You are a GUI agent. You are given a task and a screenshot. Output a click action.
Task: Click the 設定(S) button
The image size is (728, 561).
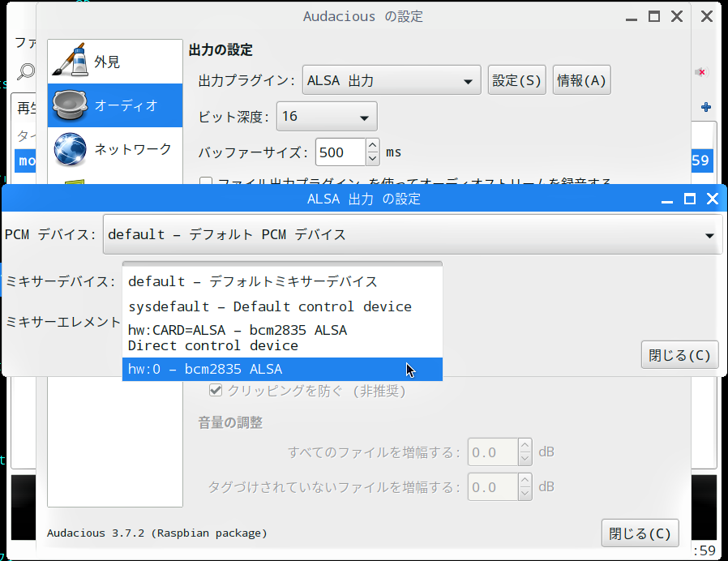tap(516, 80)
